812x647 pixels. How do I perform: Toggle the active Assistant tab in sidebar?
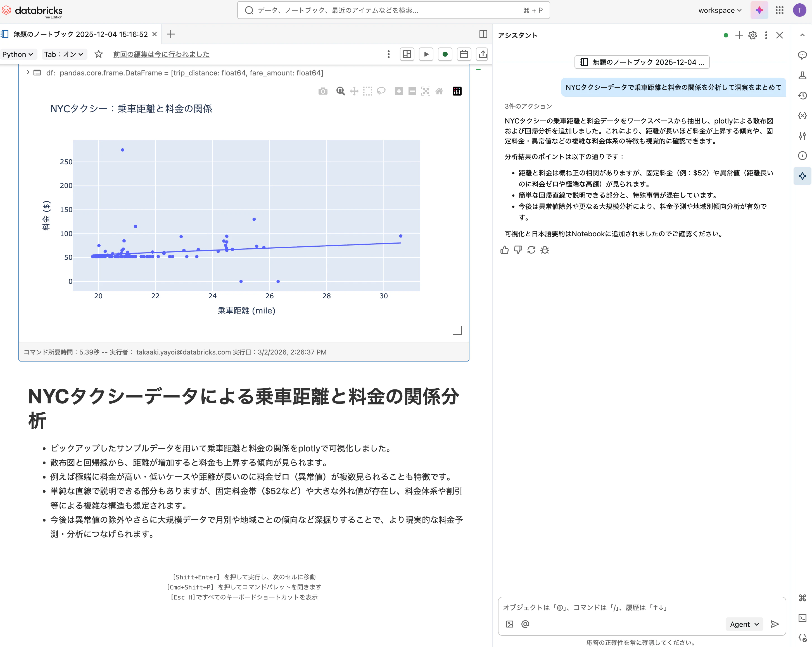coord(802,176)
